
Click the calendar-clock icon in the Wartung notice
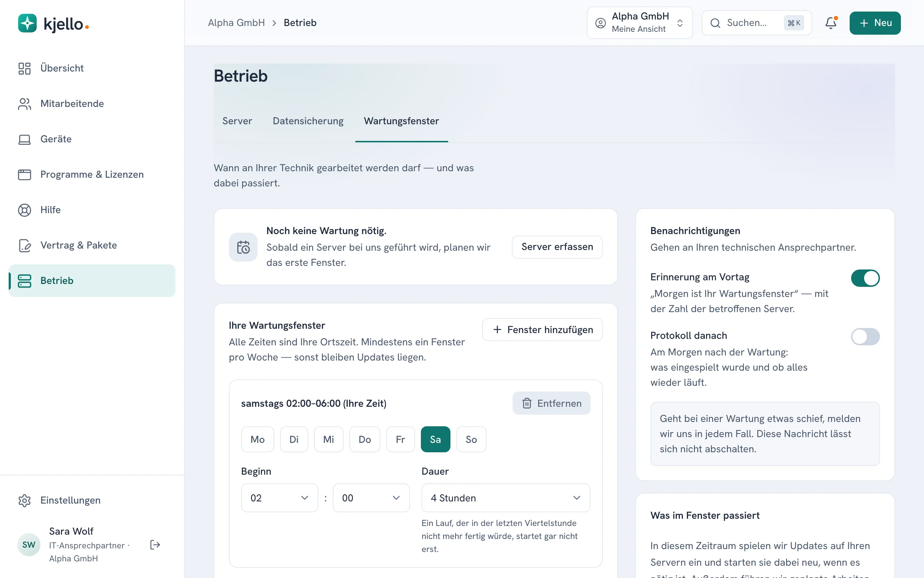[243, 247]
